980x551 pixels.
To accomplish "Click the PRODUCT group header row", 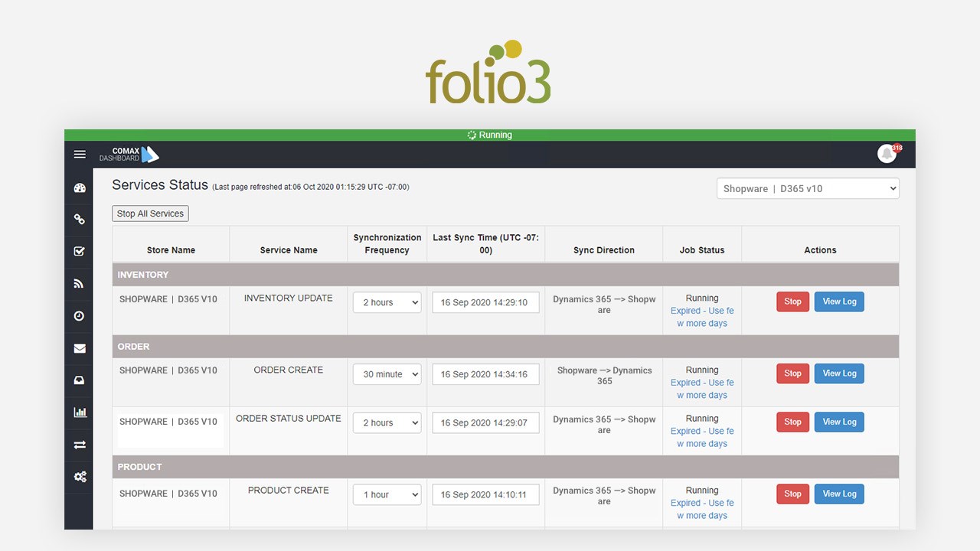I will click(x=505, y=467).
